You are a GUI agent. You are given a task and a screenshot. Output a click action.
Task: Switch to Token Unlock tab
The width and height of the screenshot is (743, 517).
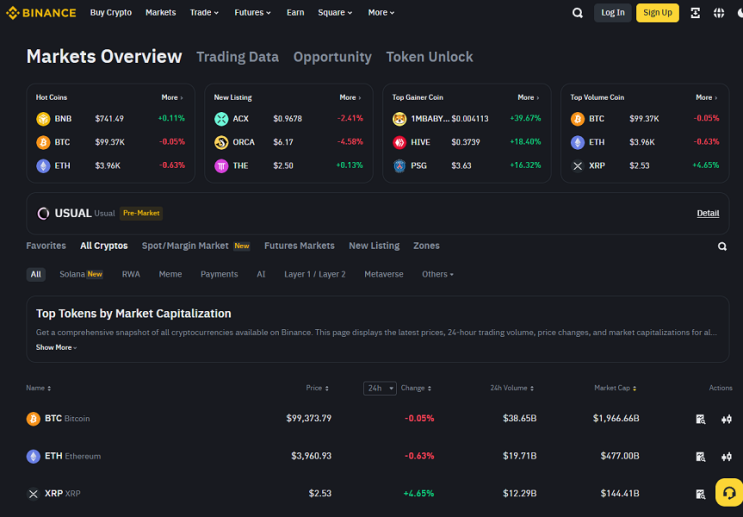[429, 57]
